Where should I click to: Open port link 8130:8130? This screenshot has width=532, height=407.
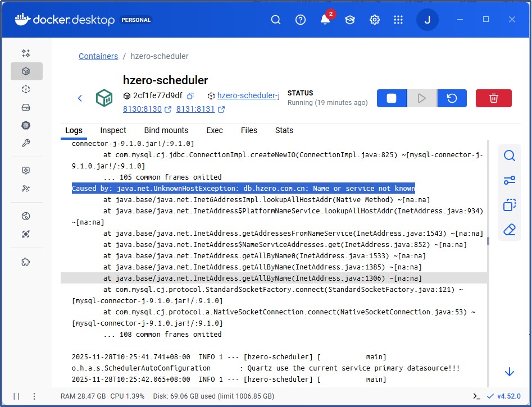coord(142,109)
